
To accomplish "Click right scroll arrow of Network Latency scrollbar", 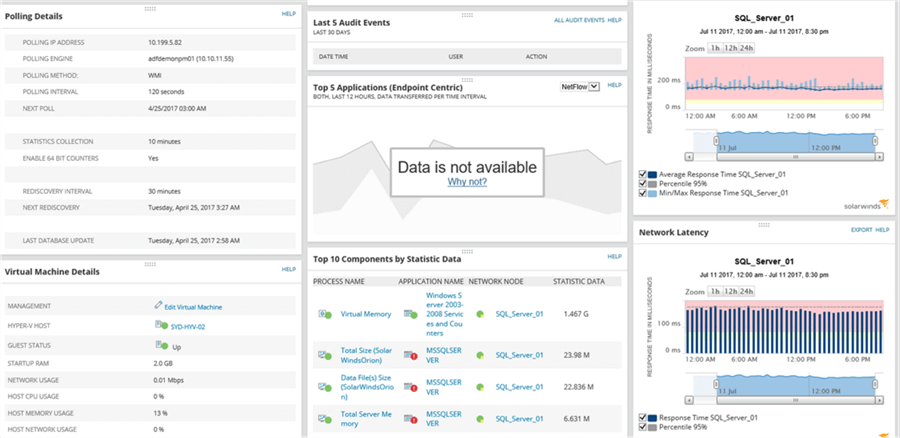I will [879, 399].
